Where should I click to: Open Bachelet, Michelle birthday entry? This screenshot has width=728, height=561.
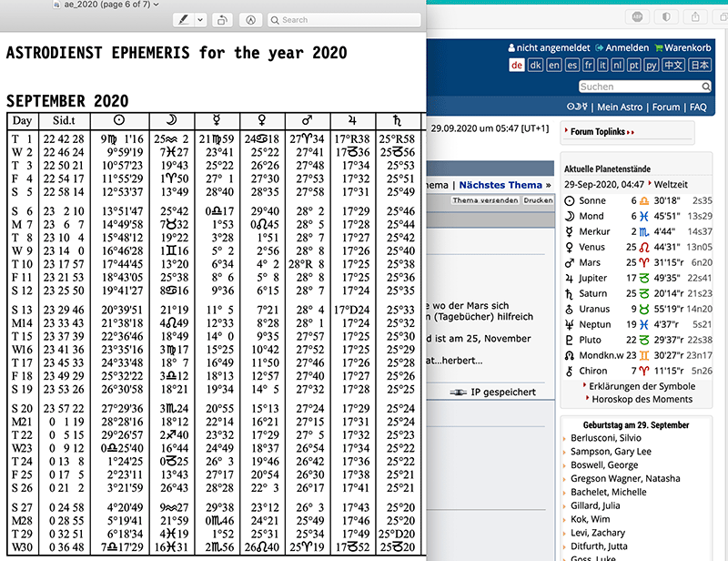coord(608,492)
